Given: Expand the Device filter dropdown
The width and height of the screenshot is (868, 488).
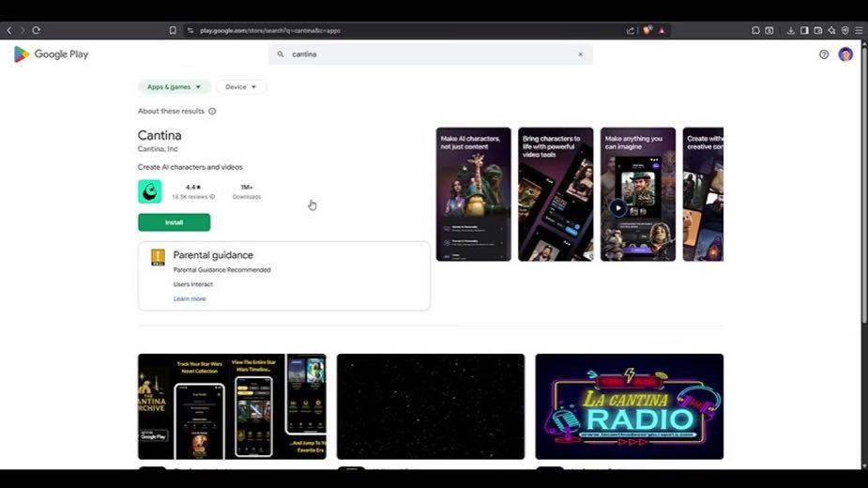Looking at the screenshot, I should point(241,87).
